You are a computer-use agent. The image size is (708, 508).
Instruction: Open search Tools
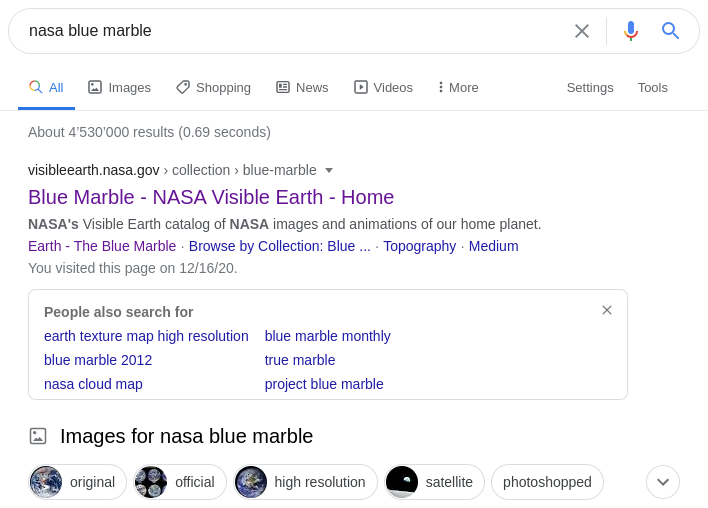click(x=652, y=88)
